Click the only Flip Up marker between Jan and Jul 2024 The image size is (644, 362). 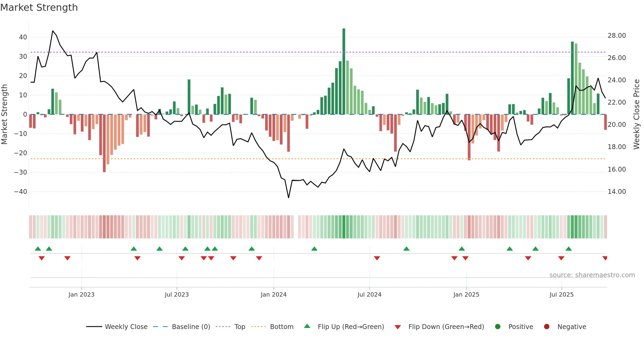point(314,249)
